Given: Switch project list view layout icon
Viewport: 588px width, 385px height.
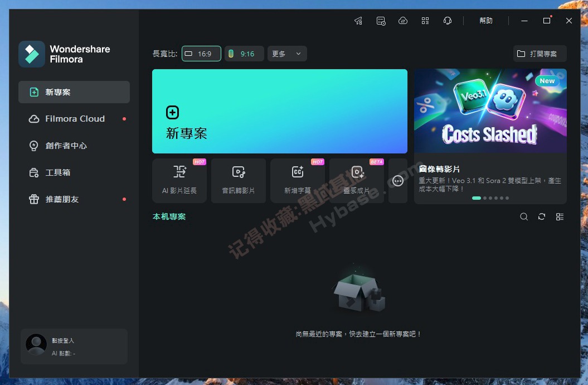Looking at the screenshot, I should pos(560,216).
